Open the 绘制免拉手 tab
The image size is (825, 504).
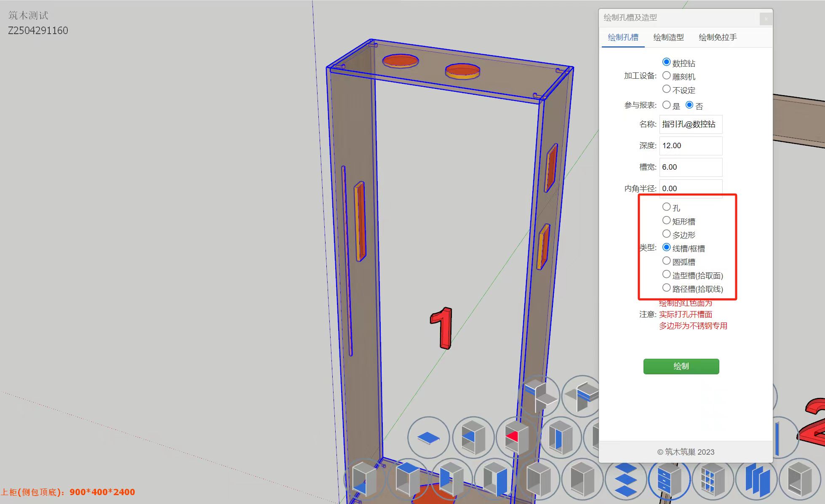click(x=717, y=37)
